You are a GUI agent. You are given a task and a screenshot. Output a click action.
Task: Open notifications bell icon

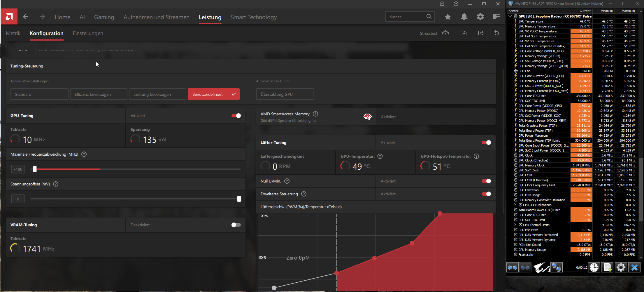pyautogui.click(x=464, y=17)
